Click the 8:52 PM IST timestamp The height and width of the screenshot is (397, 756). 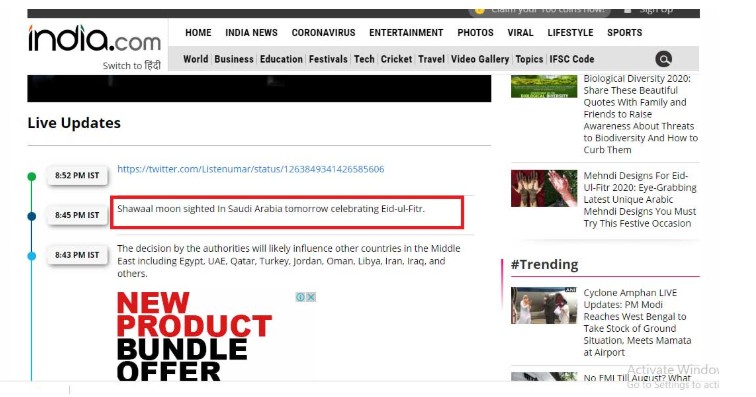[x=77, y=176]
